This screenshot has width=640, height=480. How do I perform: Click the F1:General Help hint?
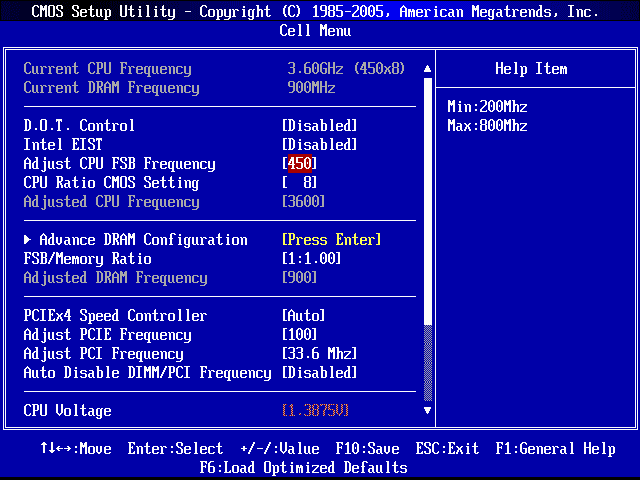pyautogui.click(x=556, y=449)
